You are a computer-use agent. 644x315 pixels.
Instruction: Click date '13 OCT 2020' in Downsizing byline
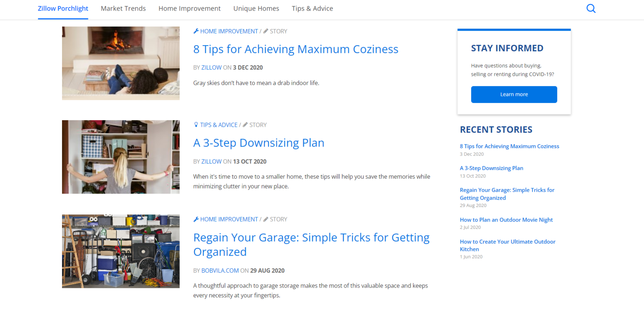pos(249,161)
